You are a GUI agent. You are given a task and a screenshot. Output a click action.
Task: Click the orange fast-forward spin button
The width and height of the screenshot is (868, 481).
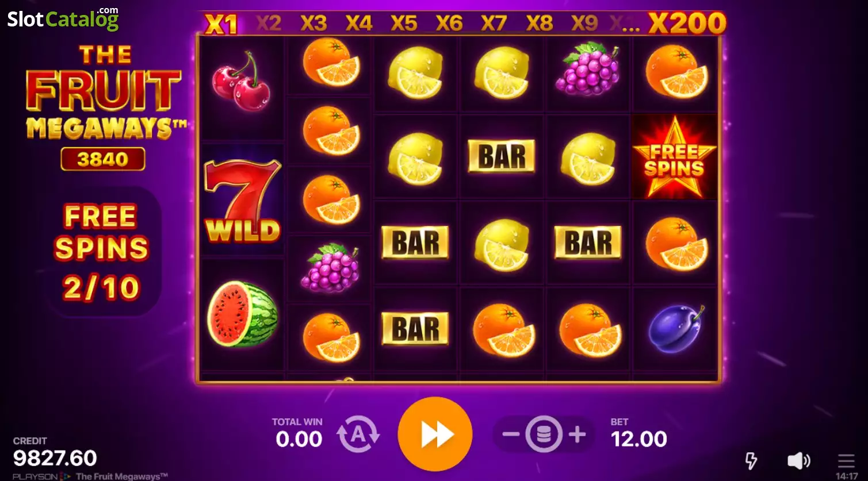pyautogui.click(x=435, y=434)
